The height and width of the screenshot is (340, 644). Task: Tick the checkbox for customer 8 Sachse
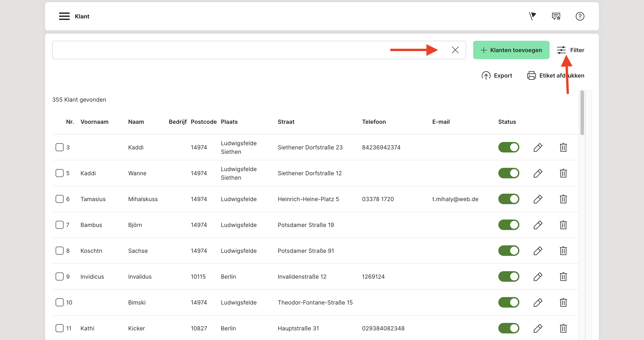pos(60,251)
